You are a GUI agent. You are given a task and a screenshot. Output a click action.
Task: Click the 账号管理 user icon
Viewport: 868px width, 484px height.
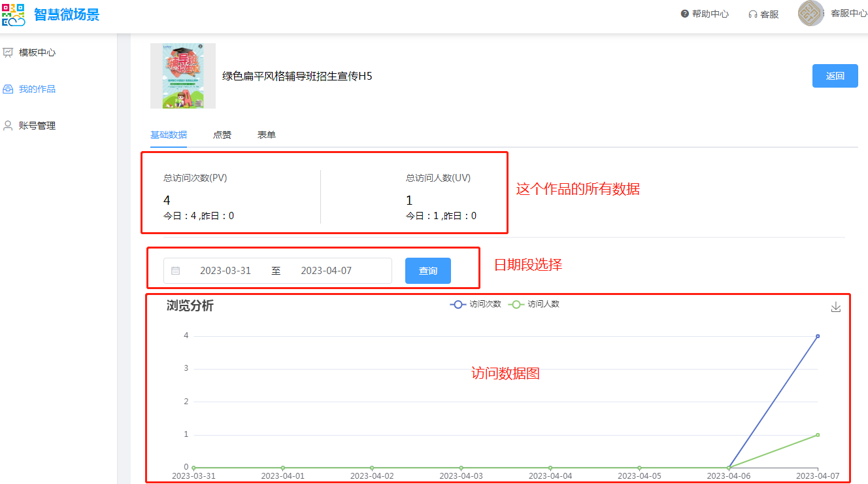[8, 126]
